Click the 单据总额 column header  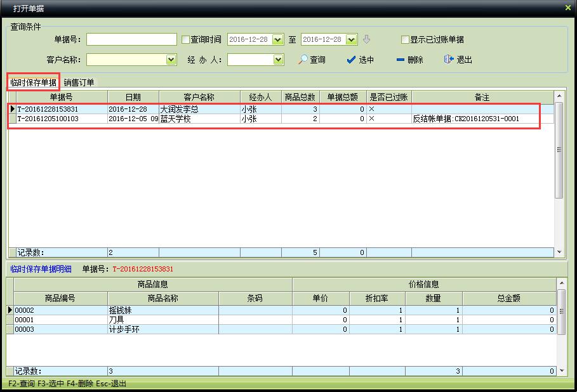pyautogui.click(x=343, y=97)
